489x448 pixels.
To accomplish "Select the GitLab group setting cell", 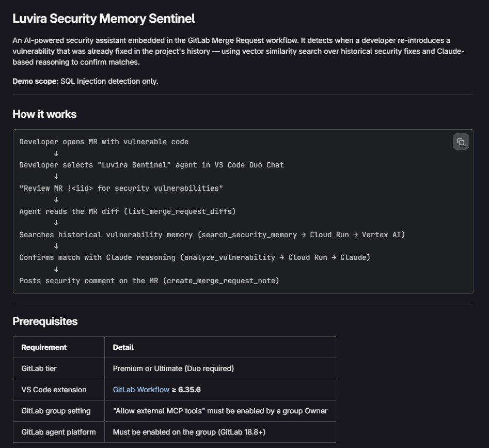I will [x=56, y=411].
